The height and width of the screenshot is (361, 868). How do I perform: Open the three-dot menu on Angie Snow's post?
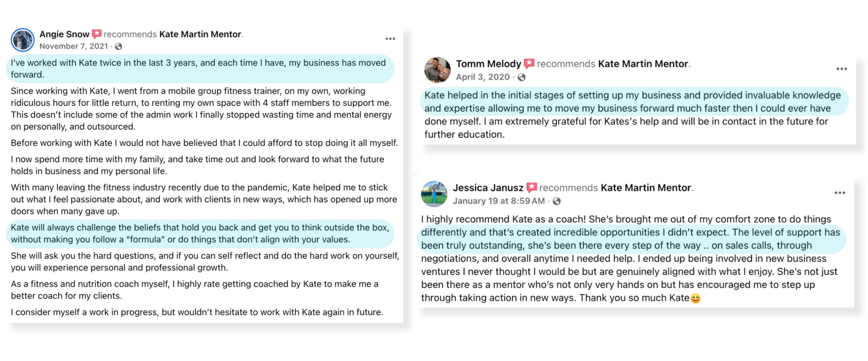[x=390, y=39]
